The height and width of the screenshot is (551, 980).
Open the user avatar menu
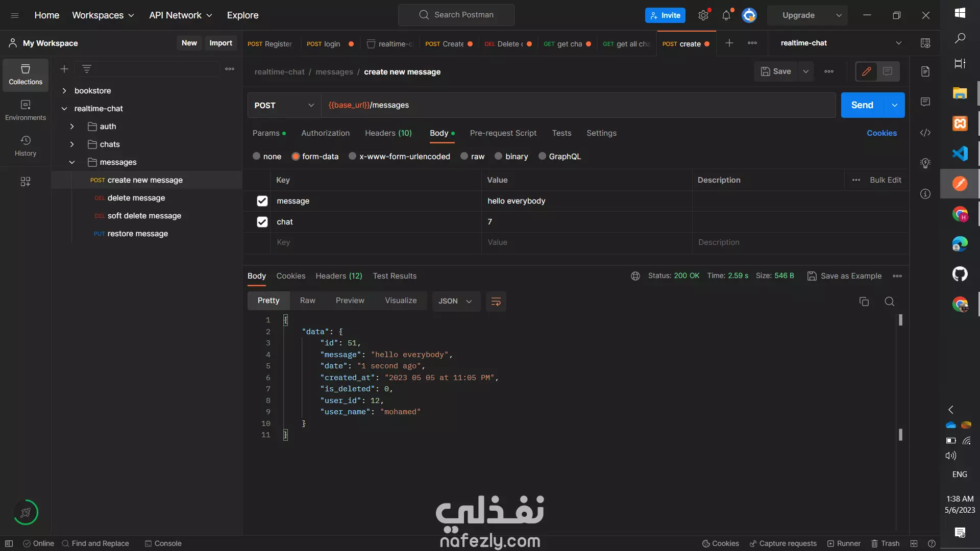[749, 15]
